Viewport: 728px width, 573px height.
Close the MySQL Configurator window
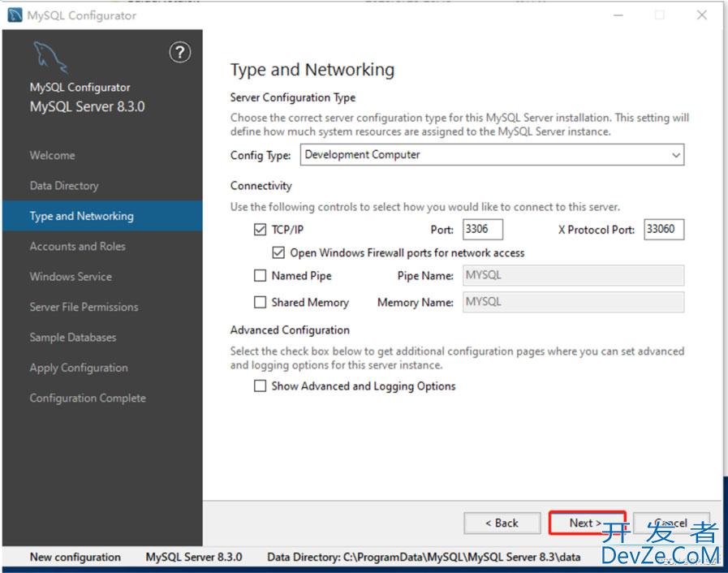click(701, 15)
